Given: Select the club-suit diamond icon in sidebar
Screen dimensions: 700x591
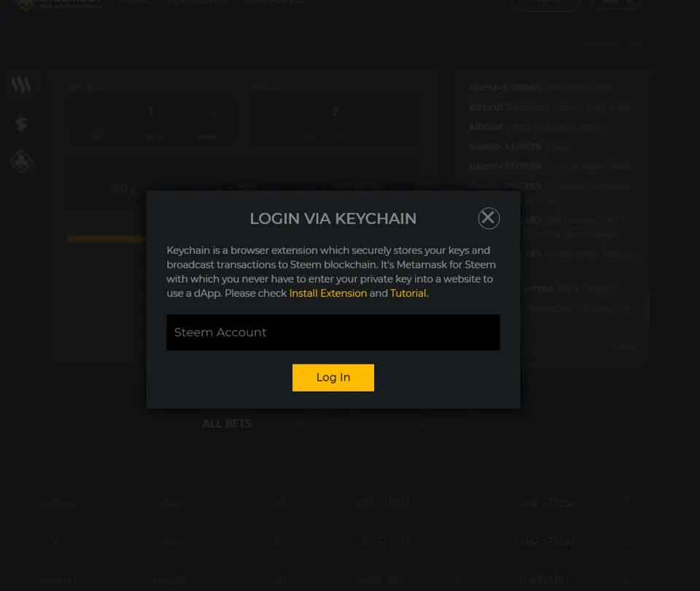Looking at the screenshot, I should point(21,161).
